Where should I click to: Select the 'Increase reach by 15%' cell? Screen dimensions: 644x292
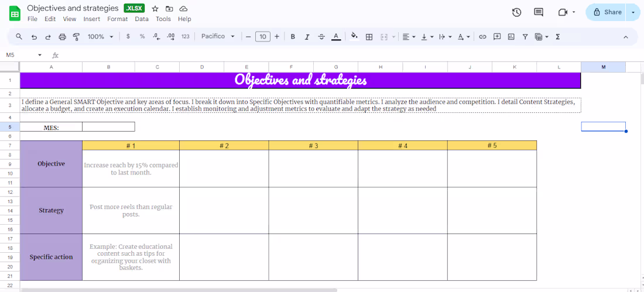131,169
